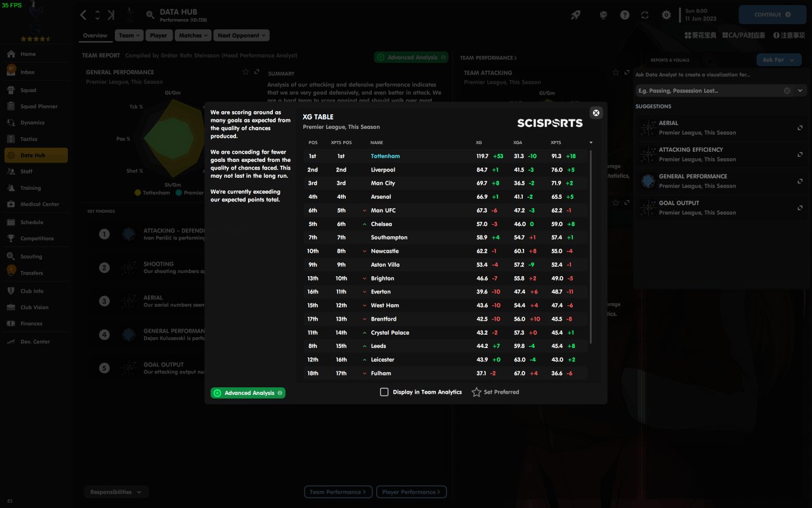Open Squad Planner from the sidebar
This screenshot has height=508, width=812.
pos(35,107)
